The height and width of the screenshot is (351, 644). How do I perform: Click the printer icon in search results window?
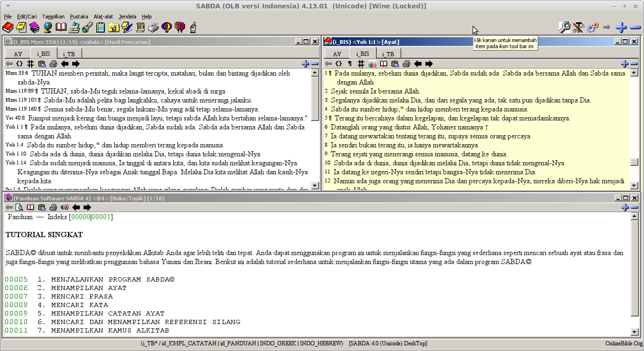point(53,64)
